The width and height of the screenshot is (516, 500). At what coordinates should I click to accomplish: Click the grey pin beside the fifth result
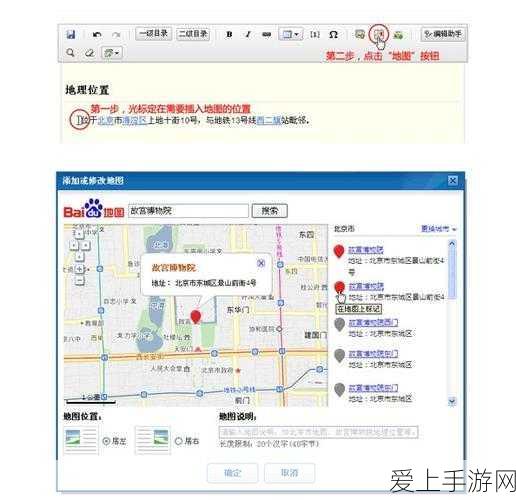(339, 390)
